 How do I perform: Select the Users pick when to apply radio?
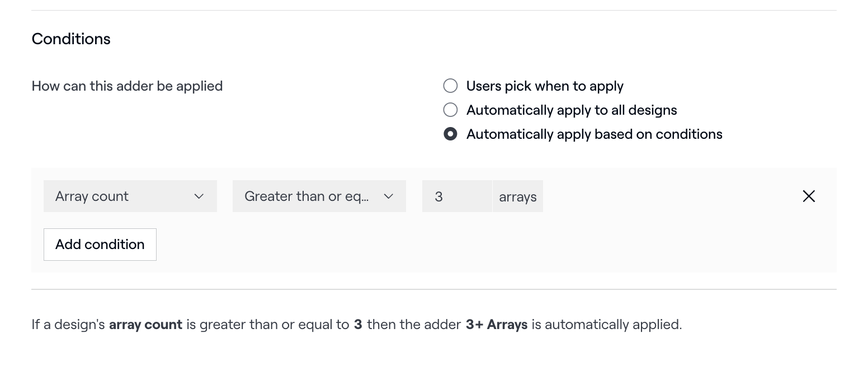click(x=450, y=86)
